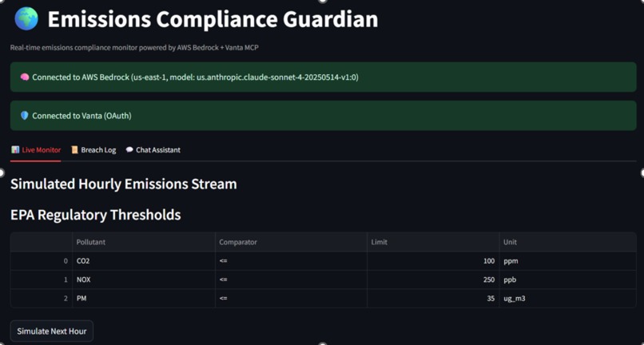Click row index 0 in thresholds table

point(42,261)
